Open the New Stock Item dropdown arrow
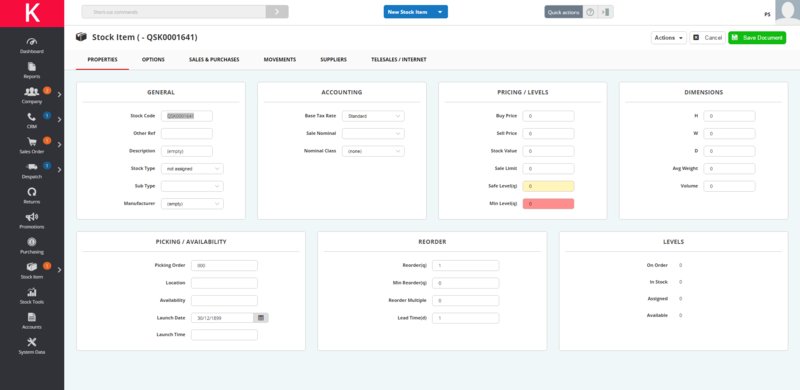This screenshot has width=800, height=390. tap(440, 12)
